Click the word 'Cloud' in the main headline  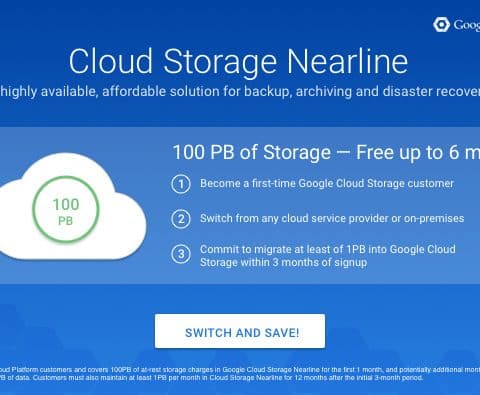[x=111, y=61]
